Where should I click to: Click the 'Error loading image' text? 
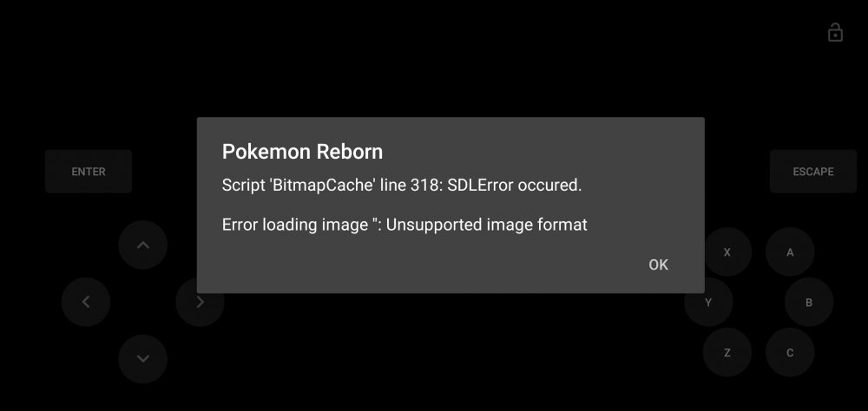point(291,225)
